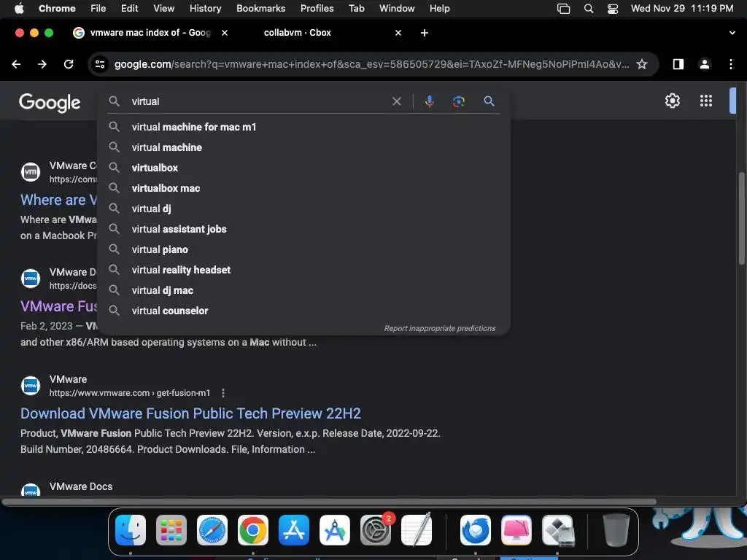This screenshot has width=747, height=560.
Task: Open Control Center in the menu bar
Action: click(x=613, y=9)
